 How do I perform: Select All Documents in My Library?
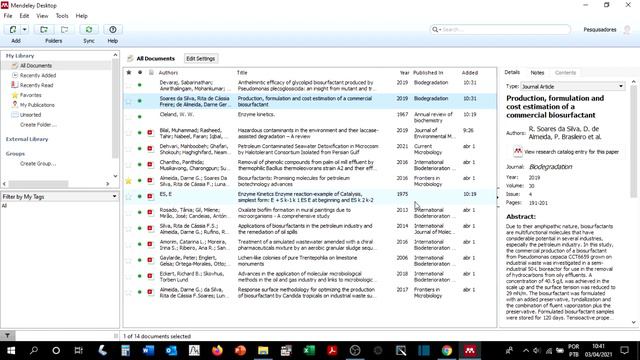pos(36,66)
